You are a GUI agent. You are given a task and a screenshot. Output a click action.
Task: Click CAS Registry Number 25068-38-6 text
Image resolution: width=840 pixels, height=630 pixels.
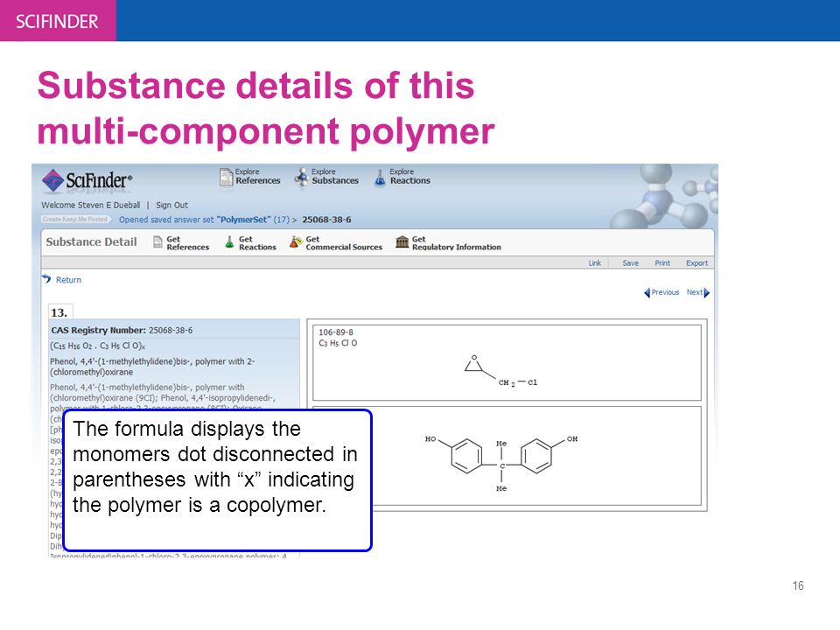(x=122, y=331)
